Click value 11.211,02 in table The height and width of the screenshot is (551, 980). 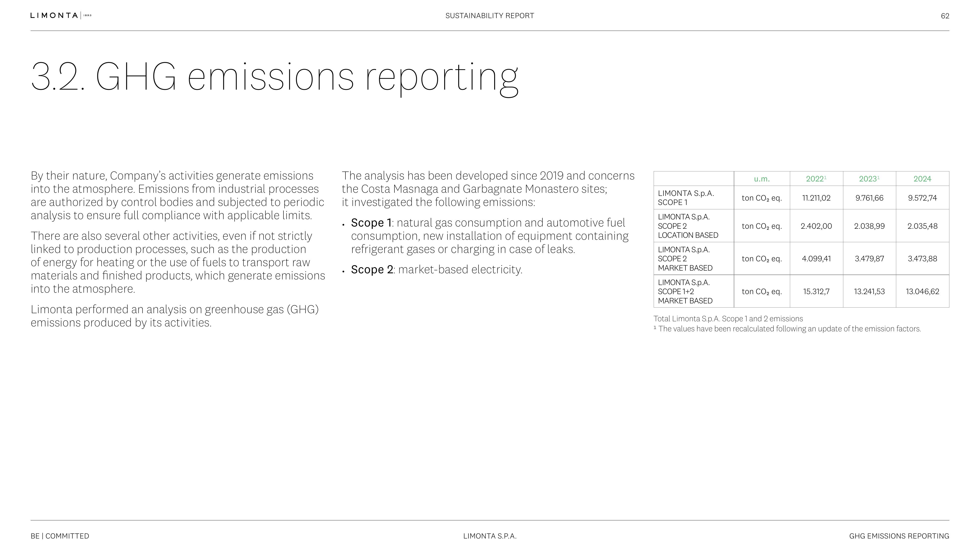click(x=816, y=198)
